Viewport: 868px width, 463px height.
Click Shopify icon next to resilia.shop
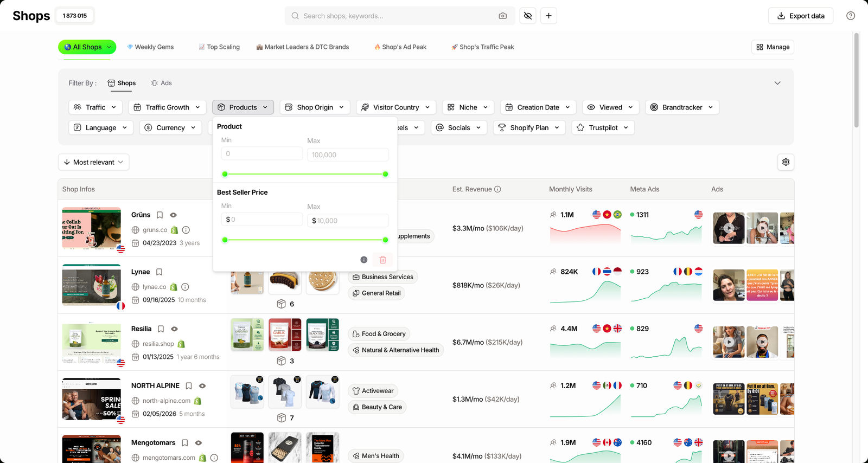[x=181, y=344]
